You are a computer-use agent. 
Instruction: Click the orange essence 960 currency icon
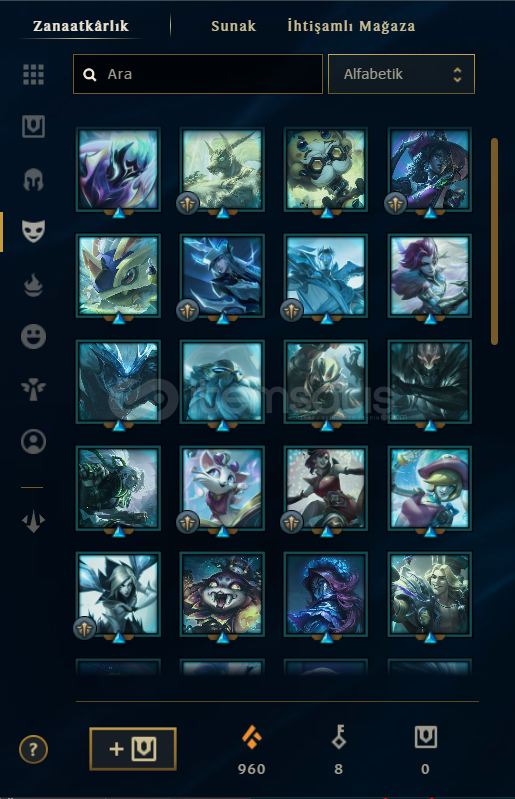click(252, 737)
